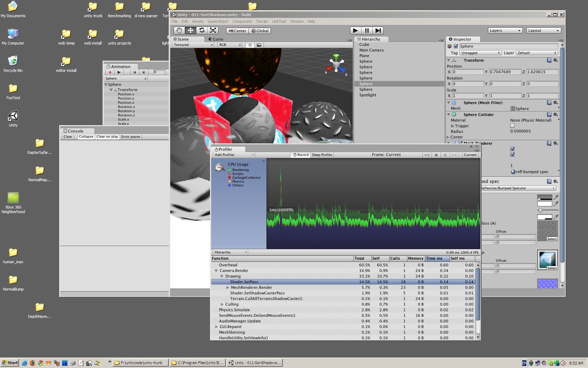The image size is (588, 368).
Task: Toggle Global coordinate space button
Action: 260,31
